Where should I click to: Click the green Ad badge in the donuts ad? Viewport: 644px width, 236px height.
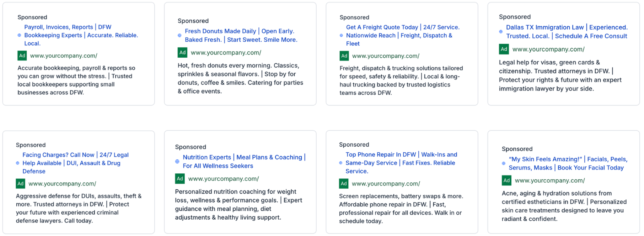pos(182,53)
